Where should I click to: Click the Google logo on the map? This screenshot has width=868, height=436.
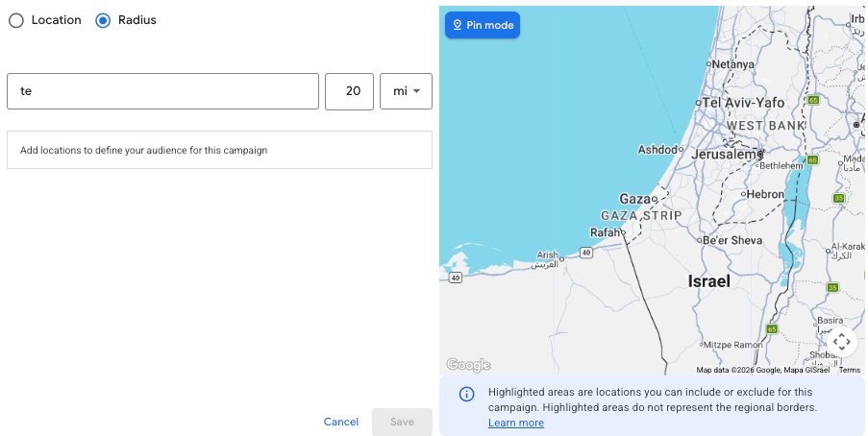[468, 365]
